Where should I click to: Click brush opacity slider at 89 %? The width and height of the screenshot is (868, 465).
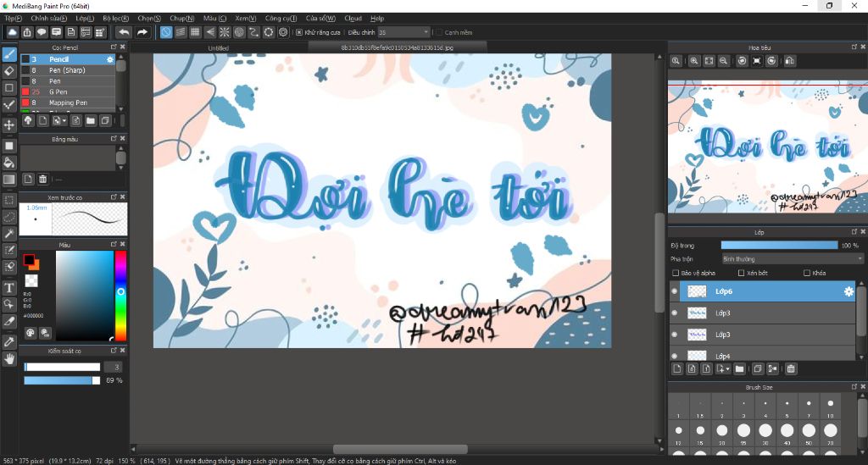coord(62,380)
